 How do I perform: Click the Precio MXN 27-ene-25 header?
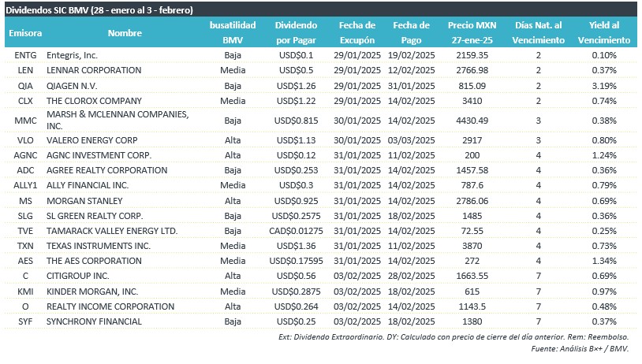pos(472,33)
